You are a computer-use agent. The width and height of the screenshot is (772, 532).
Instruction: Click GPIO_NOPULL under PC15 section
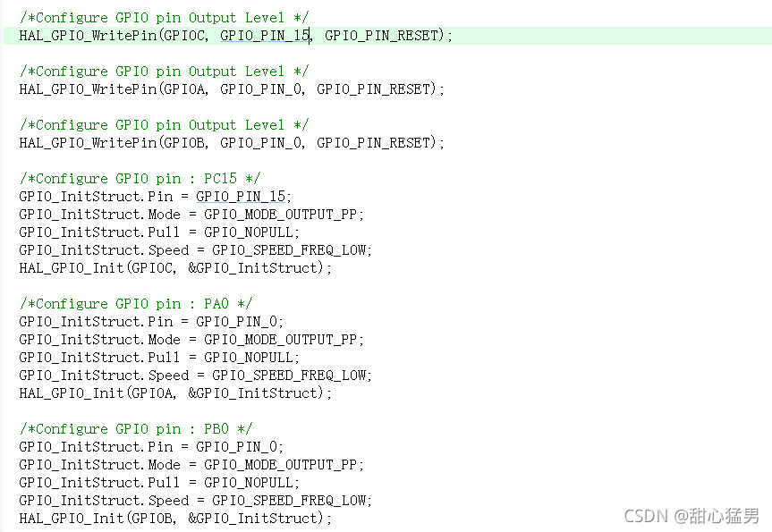click(x=248, y=232)
